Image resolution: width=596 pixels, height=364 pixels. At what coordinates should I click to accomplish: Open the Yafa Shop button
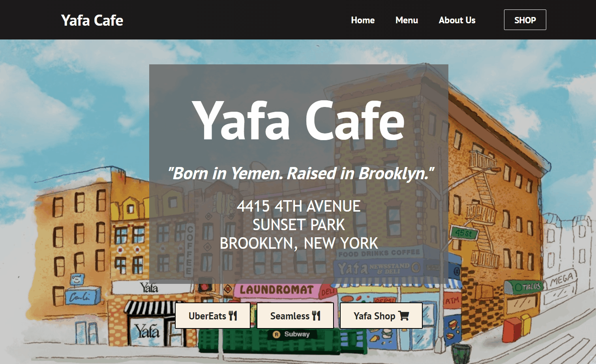click(x=381, y=316)
